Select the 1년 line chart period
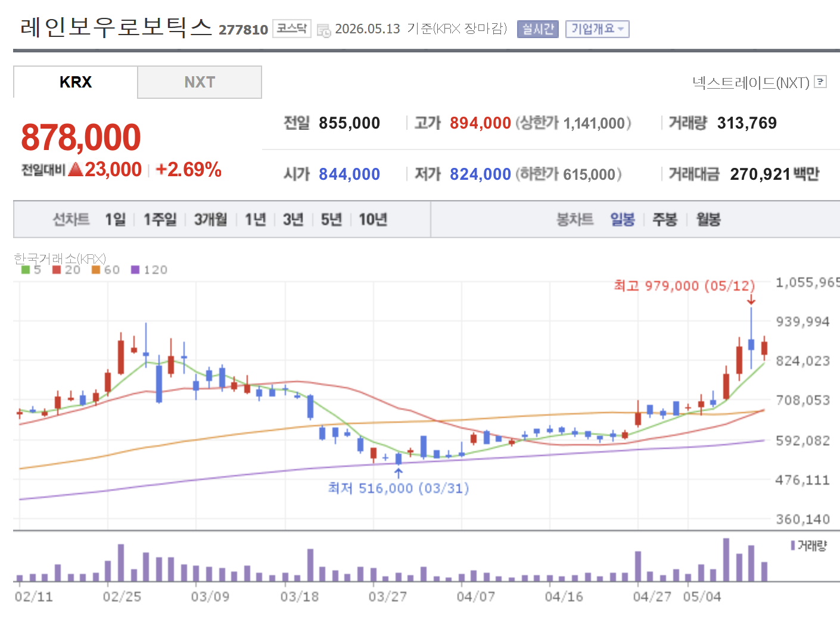The height and width of the screenshot is (618, 840). [x=256, y=220]
